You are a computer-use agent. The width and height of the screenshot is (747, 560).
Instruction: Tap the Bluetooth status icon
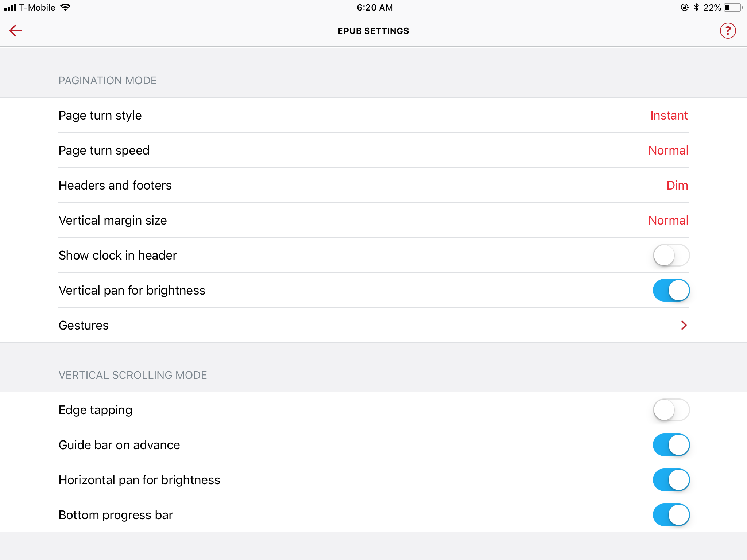pyautogui.click(x=696, y=7)
